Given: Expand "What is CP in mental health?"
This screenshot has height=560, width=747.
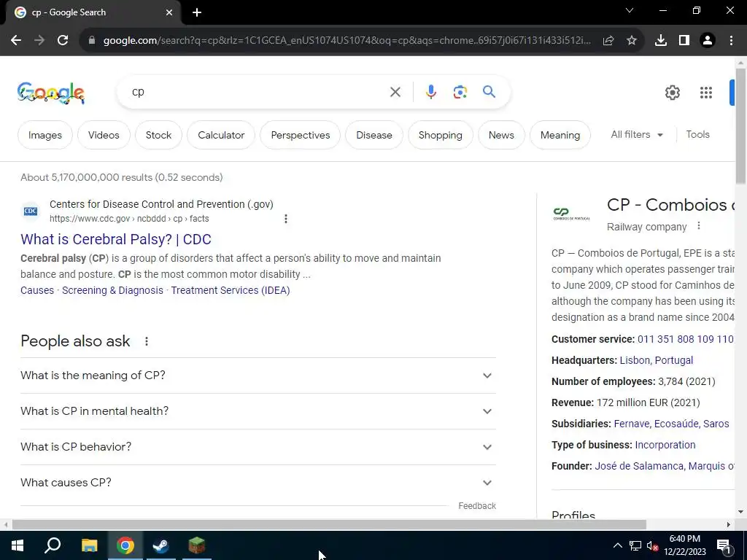Looking at the screenshot, I should click(x=258, y=411).
